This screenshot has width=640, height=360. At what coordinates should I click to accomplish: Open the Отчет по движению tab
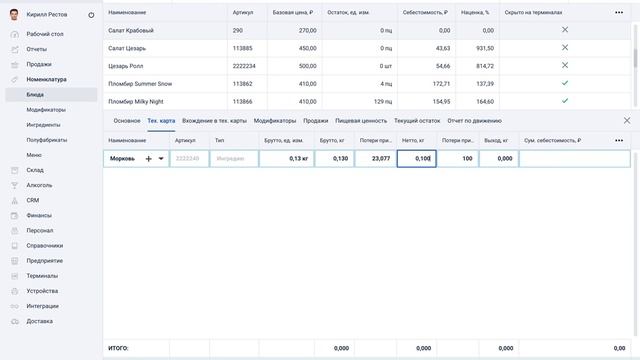pyautogui.click(x=474, y=121)
